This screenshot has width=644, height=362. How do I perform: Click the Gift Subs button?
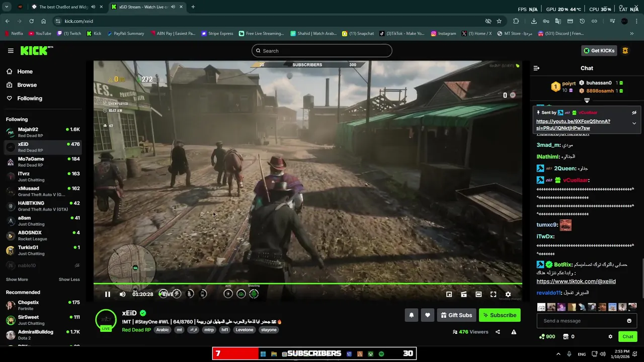[x=456, y=315]
